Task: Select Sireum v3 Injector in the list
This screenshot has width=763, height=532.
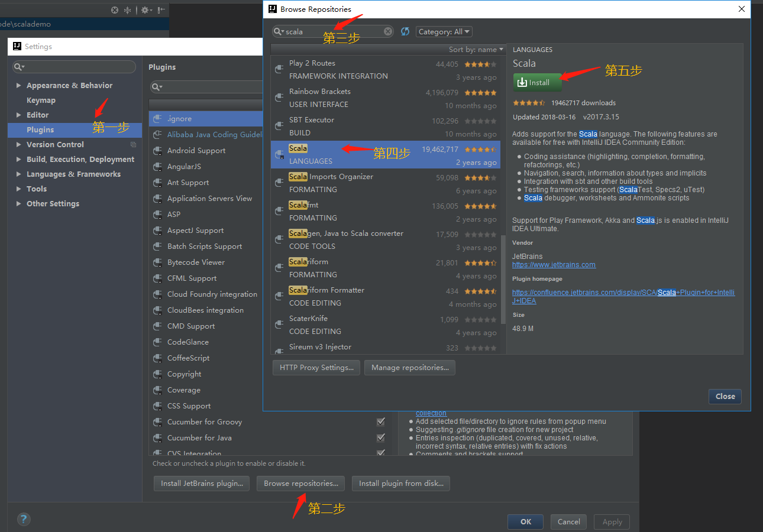Action: click(x=386, y=348)
